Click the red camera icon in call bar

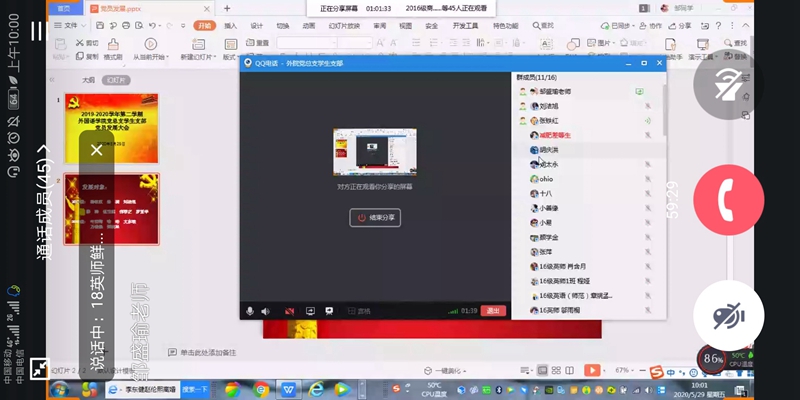(291, 311)
